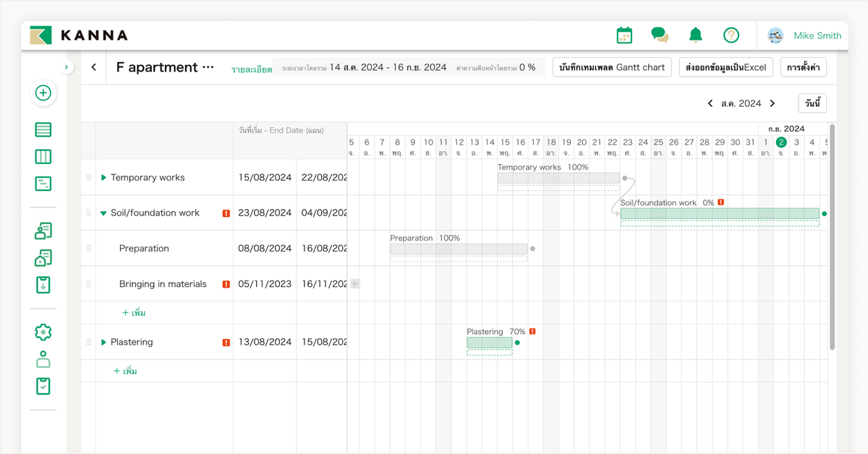Create a new item with the plus icon
The width and height of the screenshot is (868, 454).
click(42, 93)
